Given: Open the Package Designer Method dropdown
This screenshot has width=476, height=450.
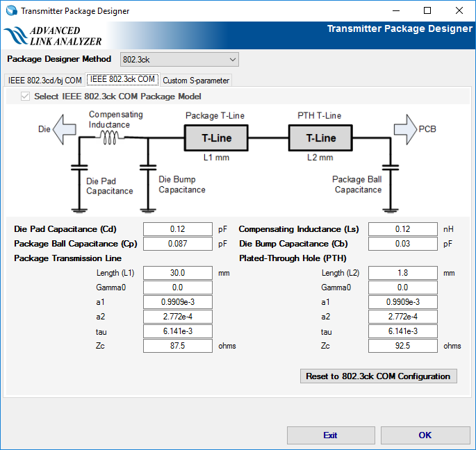Looking at the screenshot, I should 179,60.
